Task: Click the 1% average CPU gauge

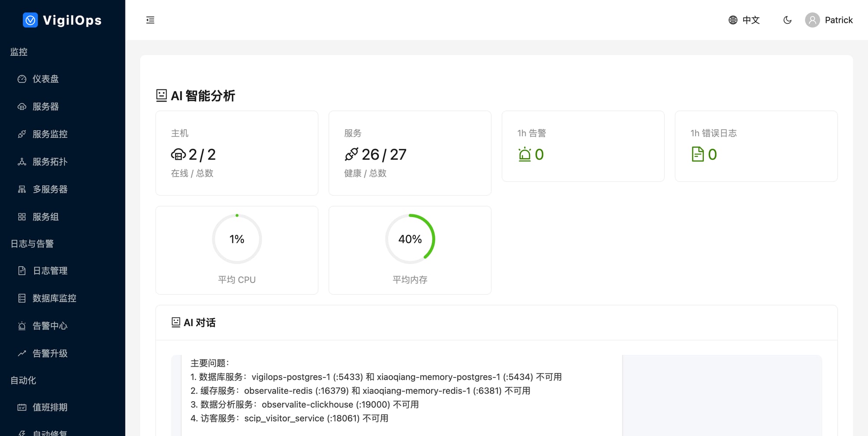Action: coord(237,239)
